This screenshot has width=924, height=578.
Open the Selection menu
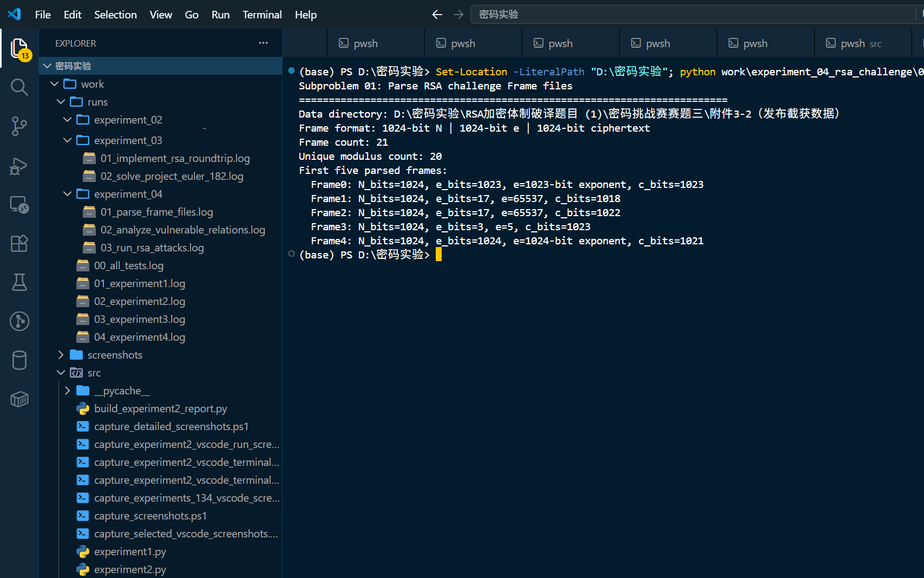tap(115, 15)
